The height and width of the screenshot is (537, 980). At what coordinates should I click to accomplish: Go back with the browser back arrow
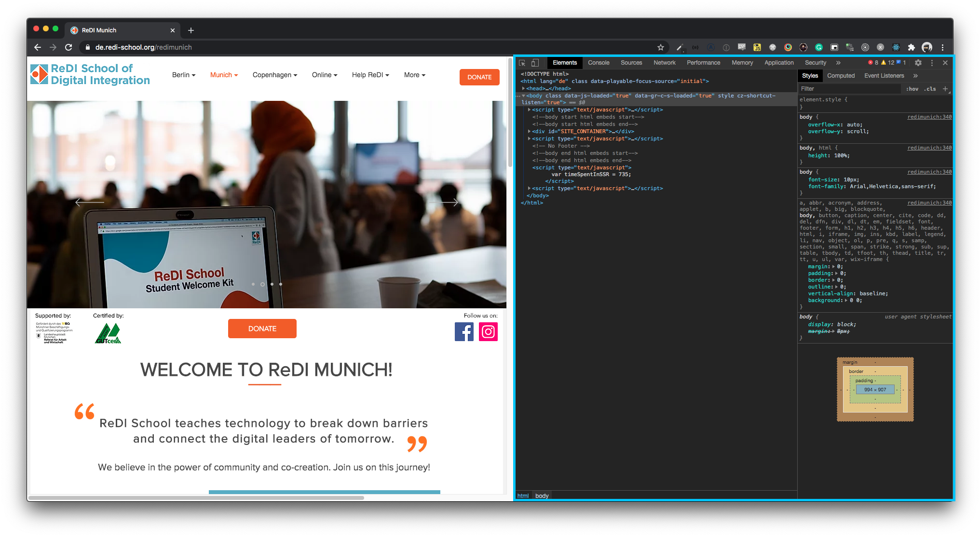pos(38,47)
